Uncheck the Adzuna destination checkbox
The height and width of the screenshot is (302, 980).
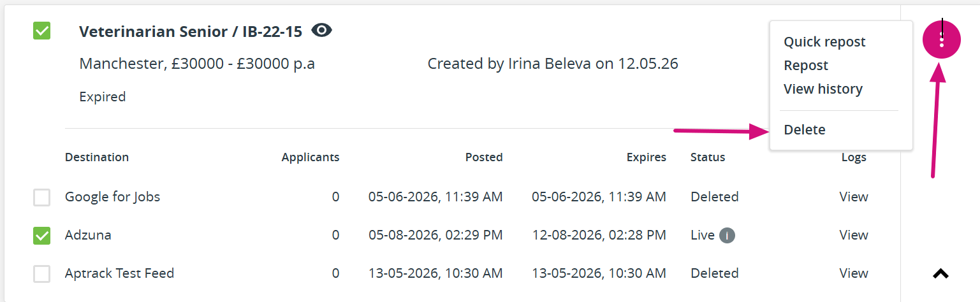pos(42,236)
